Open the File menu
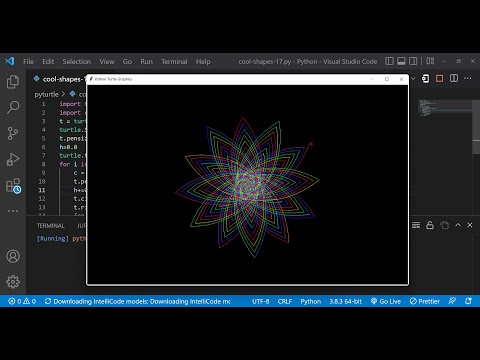The image size is (480, 360). [x=28, y=61]
